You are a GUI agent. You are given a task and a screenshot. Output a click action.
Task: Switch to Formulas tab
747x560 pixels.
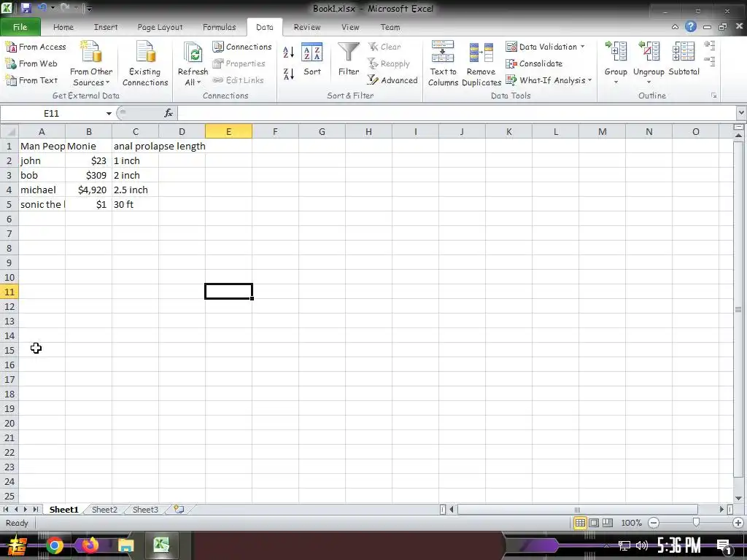click(219, 27)
